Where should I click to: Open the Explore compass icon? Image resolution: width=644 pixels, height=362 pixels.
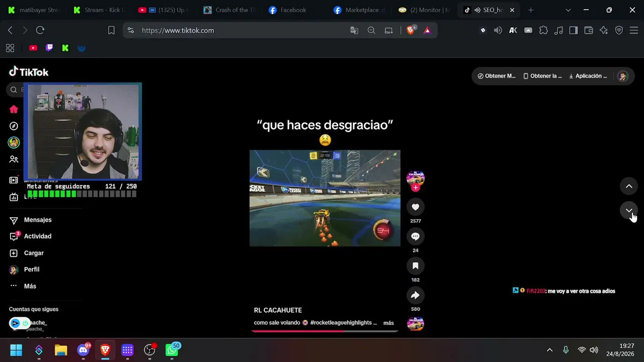click(x=14, y=126)
